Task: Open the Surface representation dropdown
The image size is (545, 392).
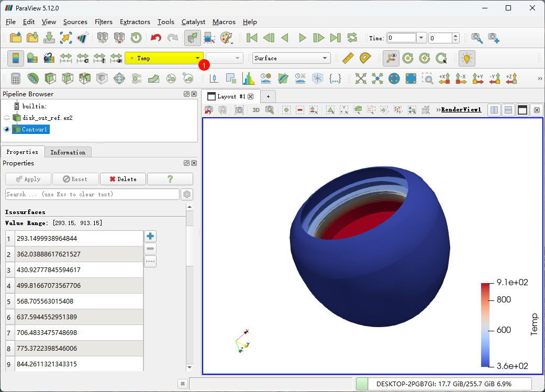Action: click(x=291, y=58)
